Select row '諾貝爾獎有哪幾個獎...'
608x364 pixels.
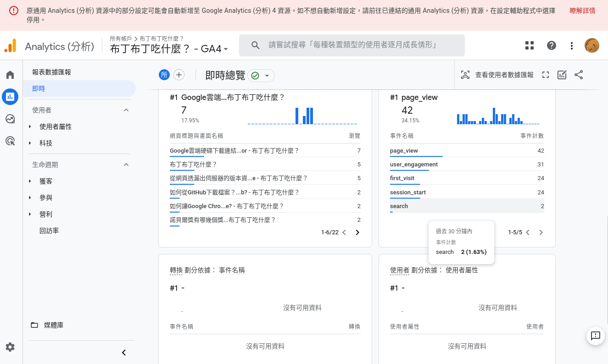tap(265, 220)
